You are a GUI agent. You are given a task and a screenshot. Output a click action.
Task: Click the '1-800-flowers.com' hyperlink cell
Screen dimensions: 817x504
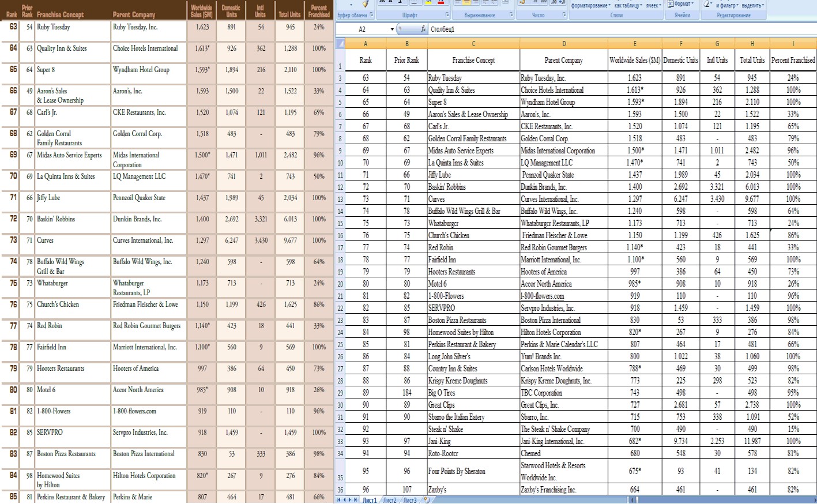click(x=564, y=296)
